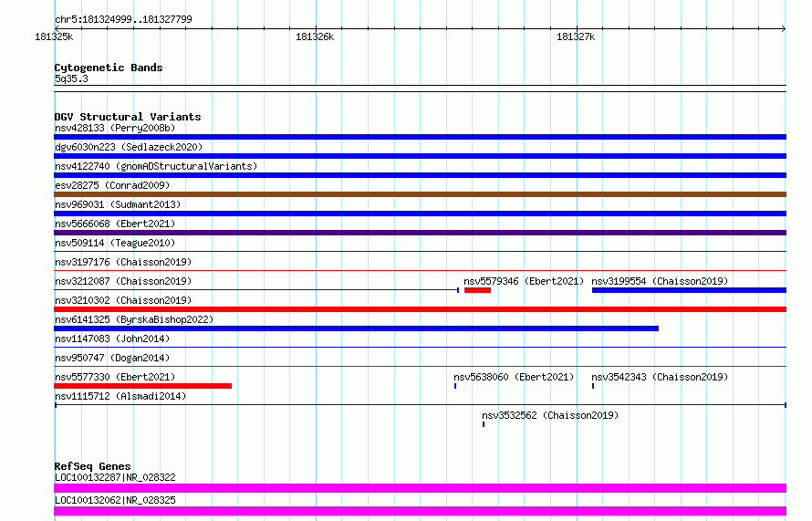812x521 pixels.
Task: Click the 181325k ruler position
Action: [54, 36]
